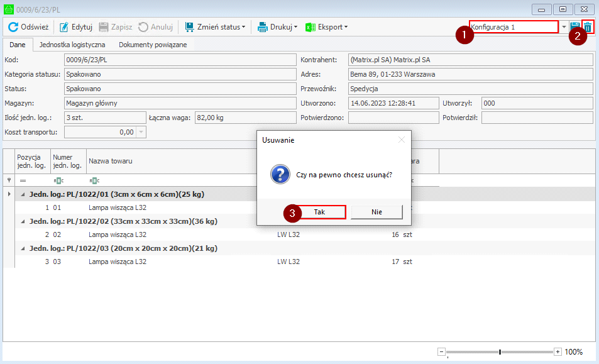Open the Dokumenty powiązane tab

[153, 45]
